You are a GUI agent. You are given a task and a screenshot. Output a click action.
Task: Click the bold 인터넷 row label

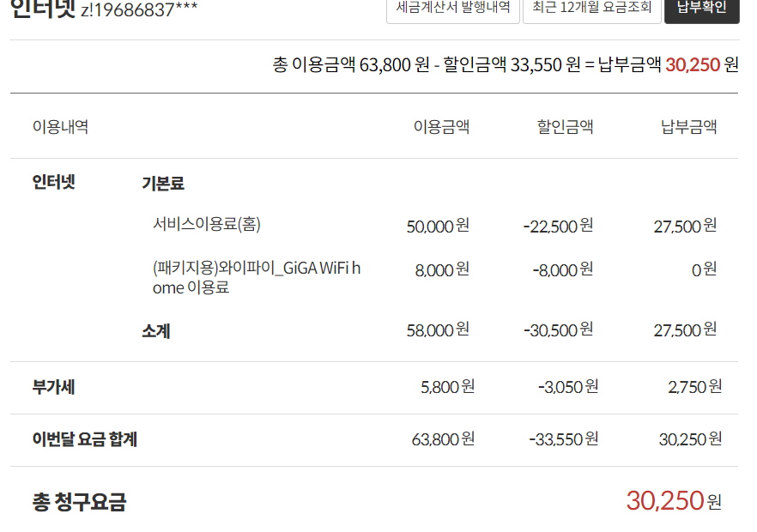point(54,182)
